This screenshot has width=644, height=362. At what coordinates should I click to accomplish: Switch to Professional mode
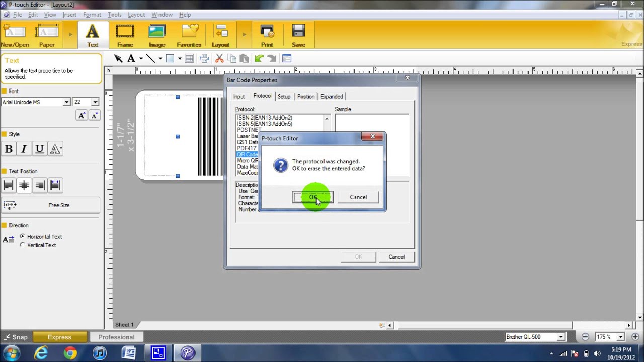click(x=116, y=337)
